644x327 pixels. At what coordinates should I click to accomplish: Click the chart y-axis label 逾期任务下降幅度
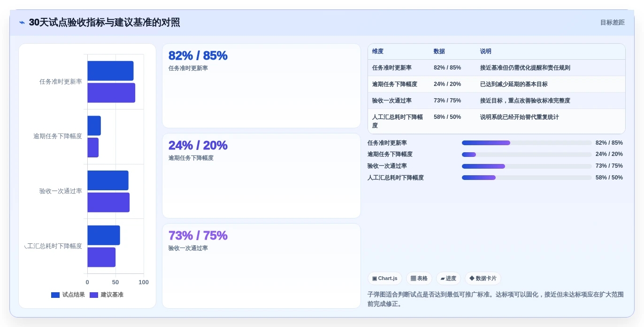pos(58,136)
